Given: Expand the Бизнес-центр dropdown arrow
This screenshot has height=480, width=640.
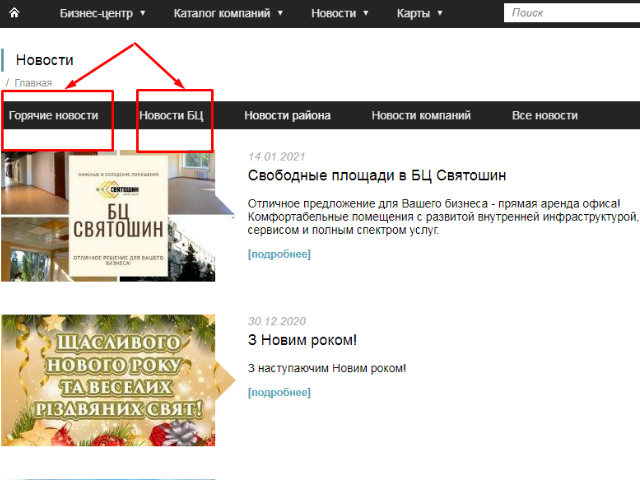Looking at the screenshot, I should [x=143, y=13].
